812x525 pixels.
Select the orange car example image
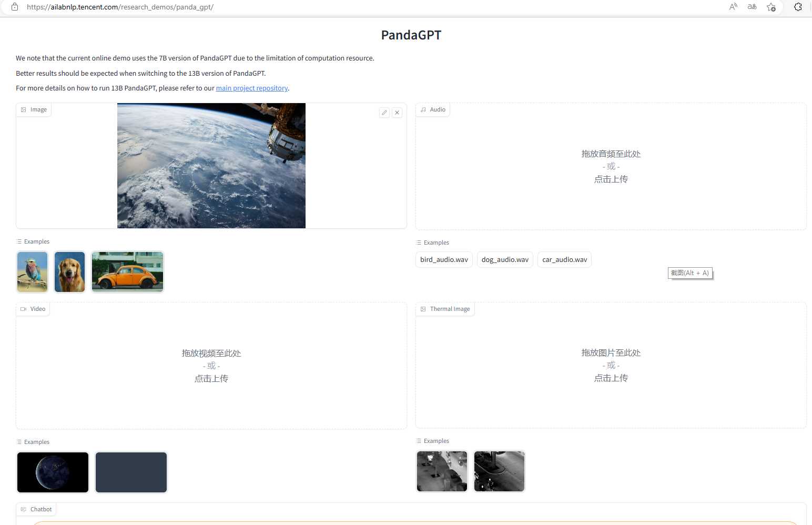[127, 271]
